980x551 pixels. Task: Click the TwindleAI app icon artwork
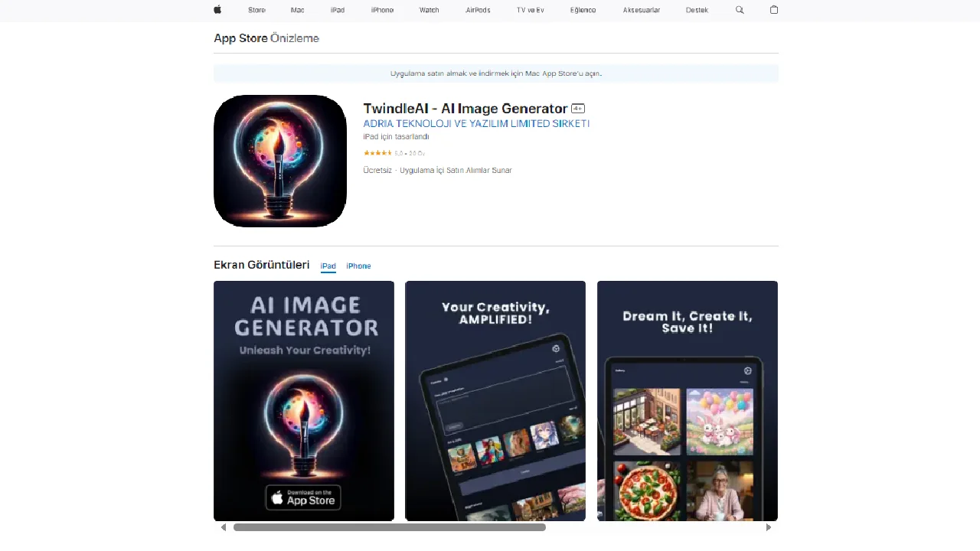(x=280, y=161)
